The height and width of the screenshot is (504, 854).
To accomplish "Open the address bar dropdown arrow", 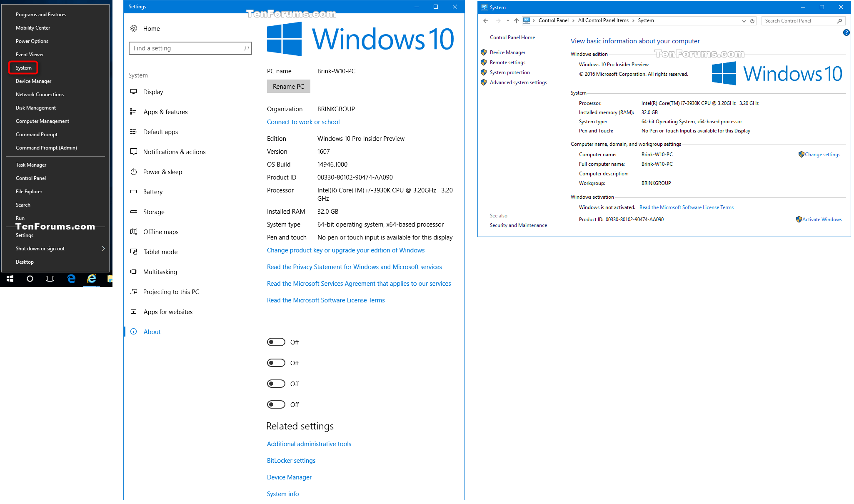I will (744, 20).
